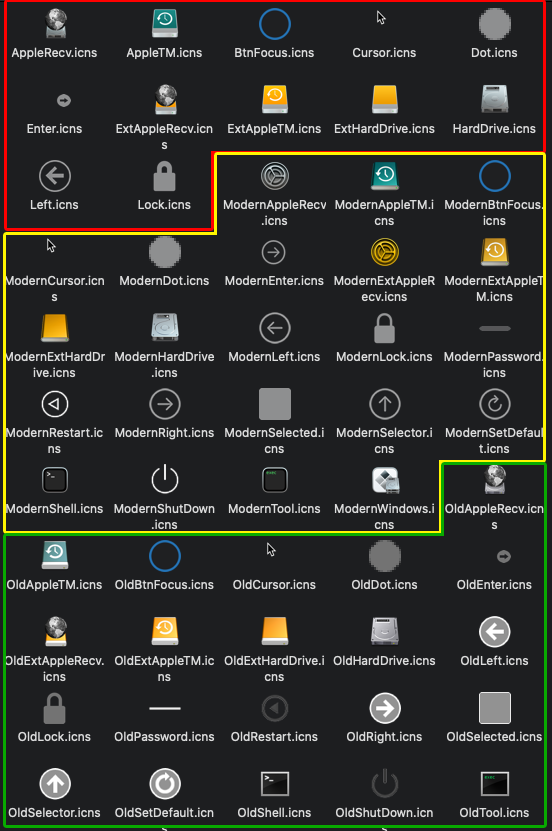This screenshot has height=831, width=552.
Task: Select the ModernExtAppleRecv.icns gold icon
Action: click(x=385, y=252)
